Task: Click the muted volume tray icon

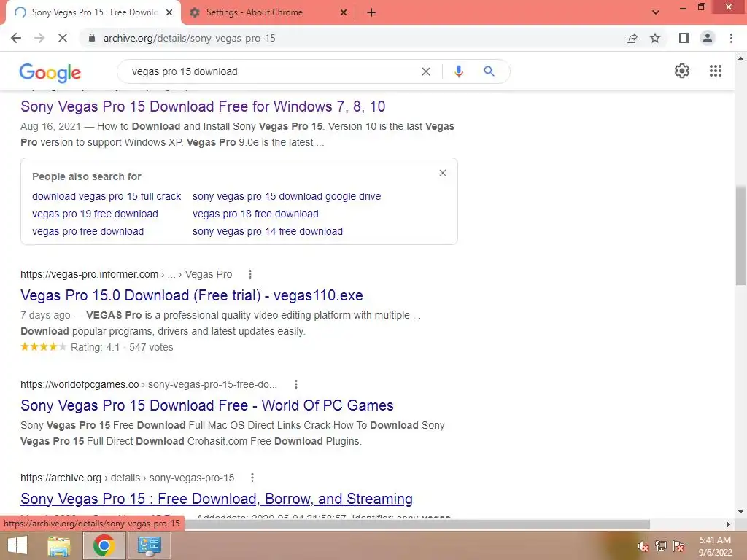Action: pos(643,546)
